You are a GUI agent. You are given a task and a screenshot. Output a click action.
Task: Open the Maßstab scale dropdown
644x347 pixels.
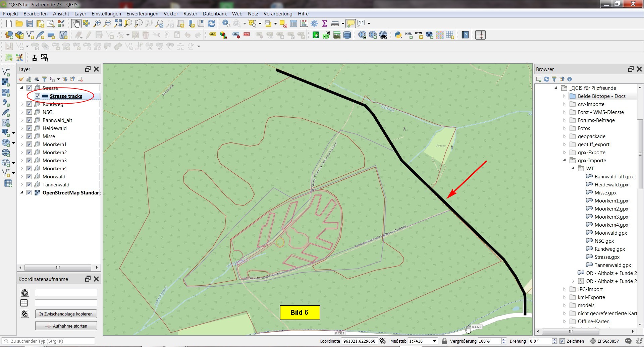click(x=434, y=341)
